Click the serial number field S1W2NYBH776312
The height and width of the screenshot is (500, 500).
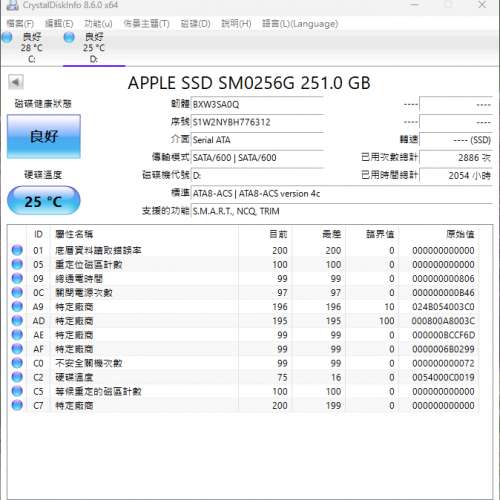pos(257,122)
